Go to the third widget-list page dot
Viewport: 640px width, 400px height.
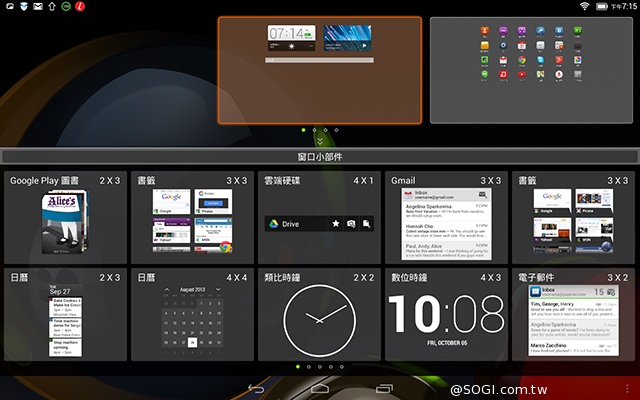320,367
